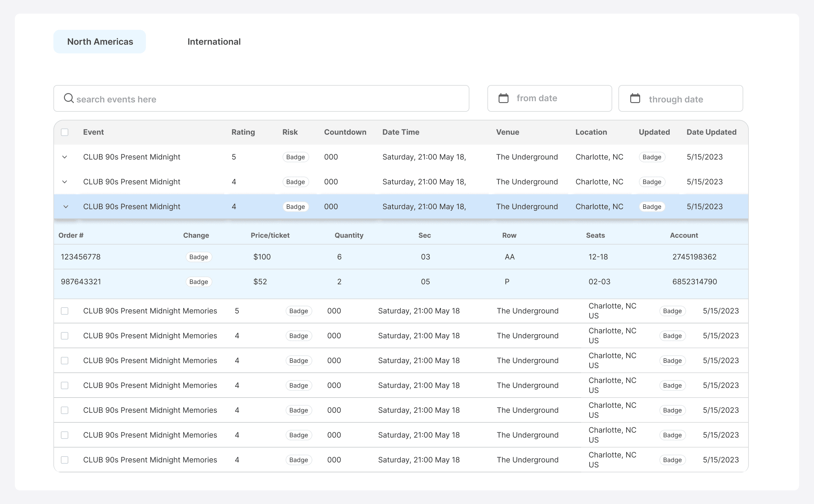This screenshot has height=504, width=814.
Task: Click Risk badge in first event row
Action: [x=295, y=157]
